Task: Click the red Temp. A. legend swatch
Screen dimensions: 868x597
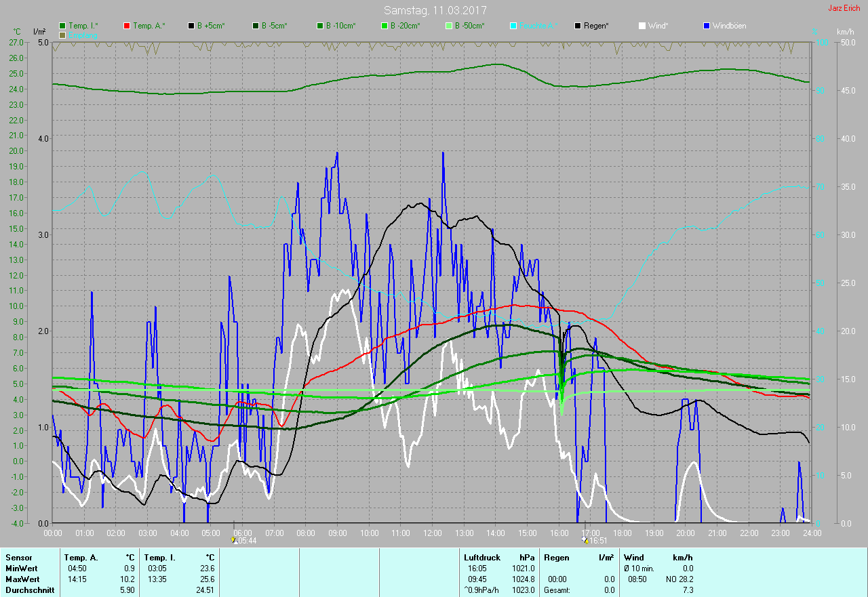Action: [x=127, y=26]
